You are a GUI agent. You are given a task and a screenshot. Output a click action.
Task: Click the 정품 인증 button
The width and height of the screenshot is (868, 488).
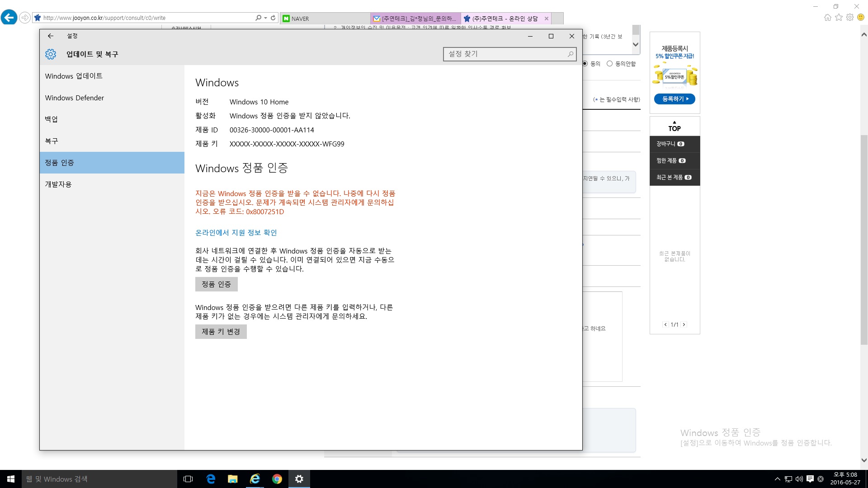(217, 284)
